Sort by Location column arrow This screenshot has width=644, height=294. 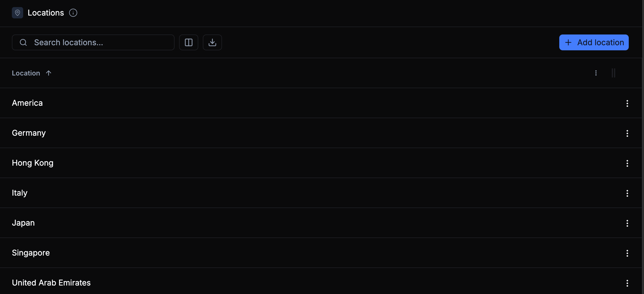point(49,73)
